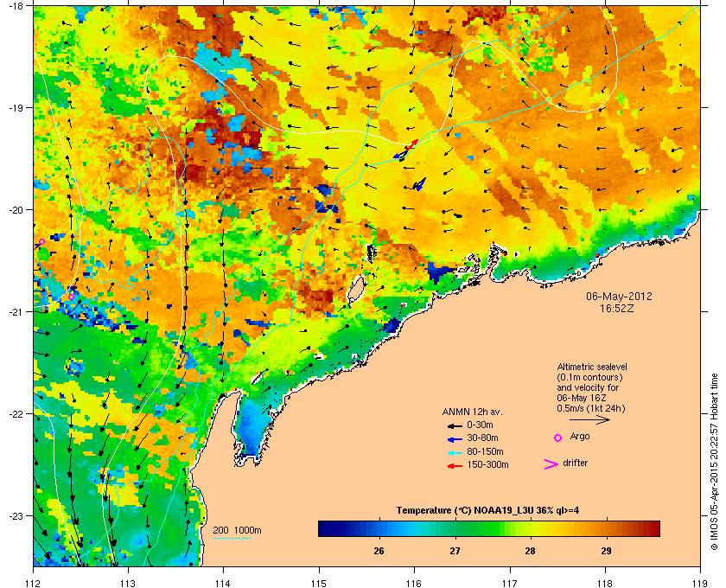Click the 'drifter' legend label
Image resolution: width=726 pixels, height=588 pixels.
576,463
